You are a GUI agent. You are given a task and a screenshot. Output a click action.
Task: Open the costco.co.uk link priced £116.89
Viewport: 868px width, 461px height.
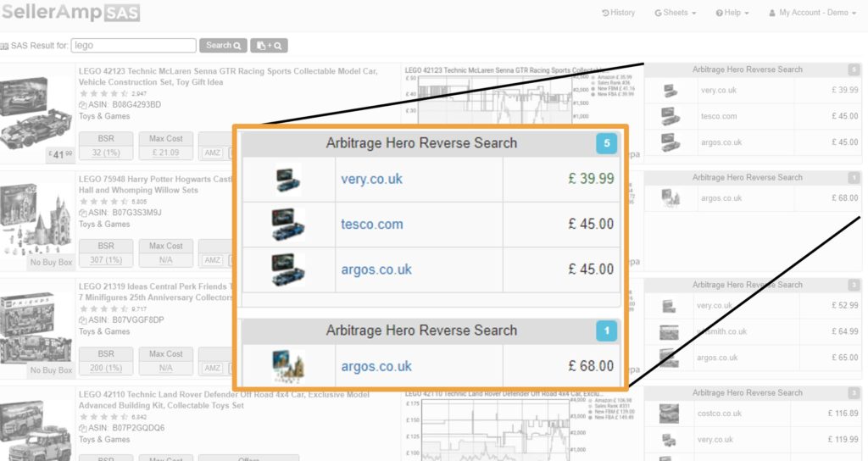[719, 414]
